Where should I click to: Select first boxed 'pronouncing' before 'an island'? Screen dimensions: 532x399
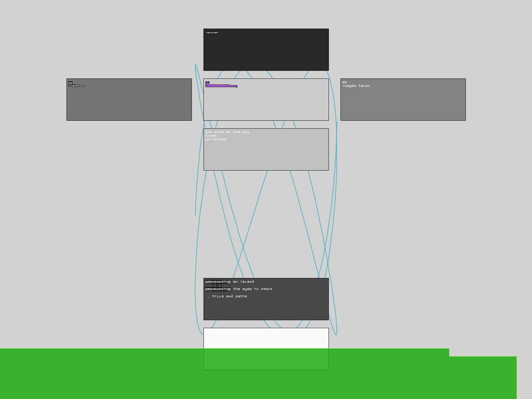pos(218,282)
